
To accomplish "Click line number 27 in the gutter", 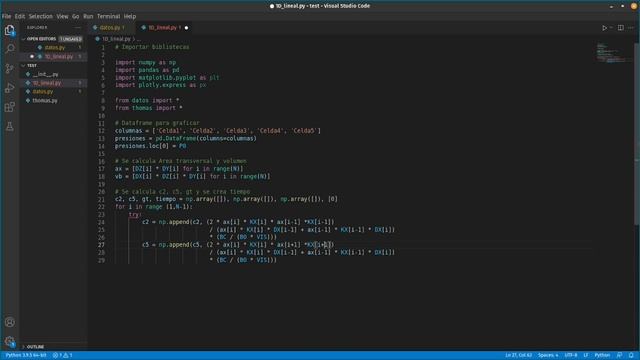I will (101, 245).
